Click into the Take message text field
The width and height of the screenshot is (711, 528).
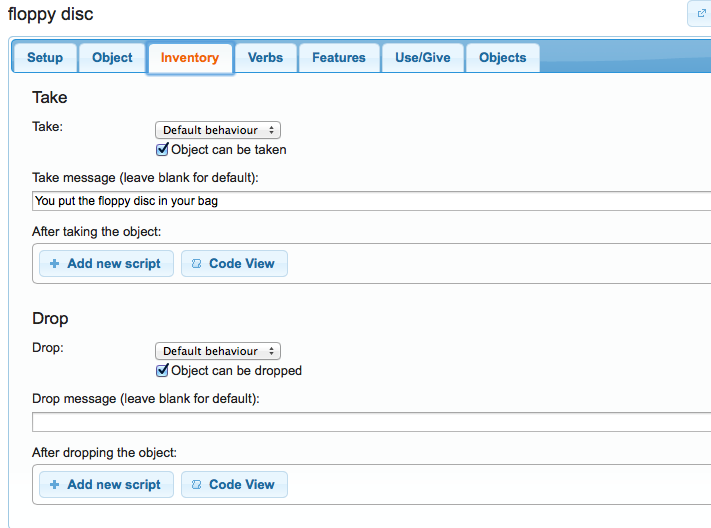370,201
